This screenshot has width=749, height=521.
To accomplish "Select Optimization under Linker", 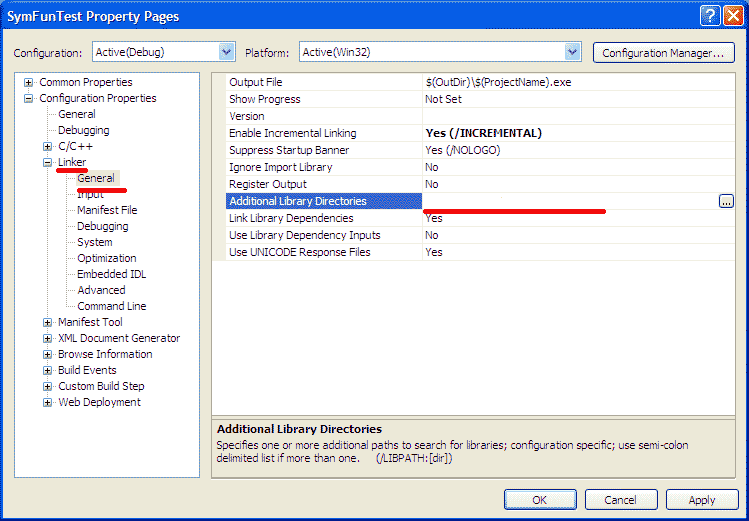I will pos(107,258).
